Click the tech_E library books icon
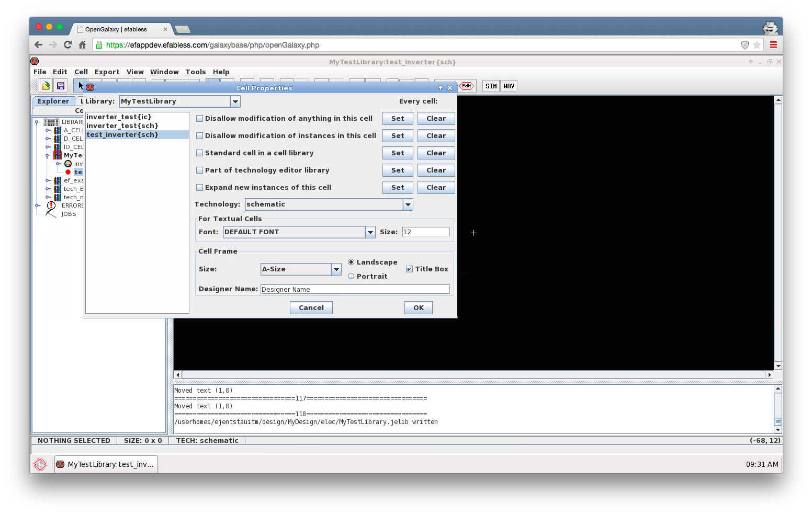Viewport: 812px width, 515px height. (x=58, y=189)
